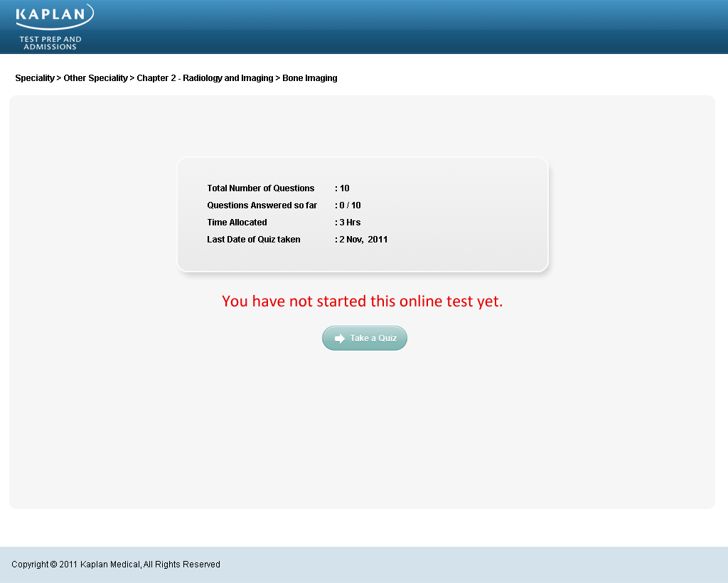Click the Questions Answered so far label

click(262, 205)
